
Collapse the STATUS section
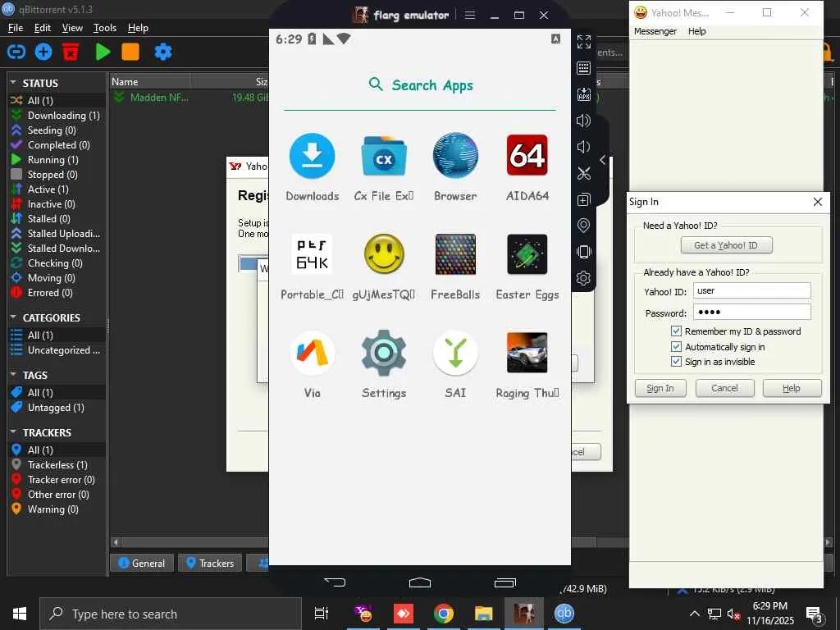[x=13, y=83]
